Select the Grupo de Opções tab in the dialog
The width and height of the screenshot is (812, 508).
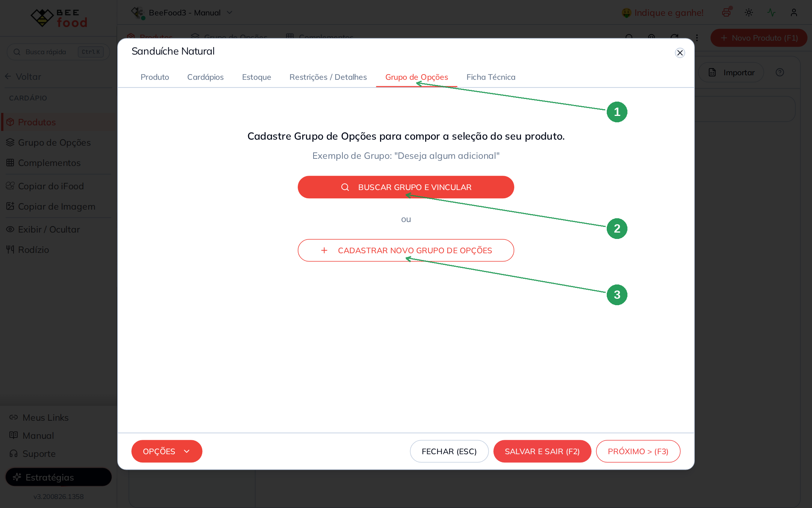[417, 77]
